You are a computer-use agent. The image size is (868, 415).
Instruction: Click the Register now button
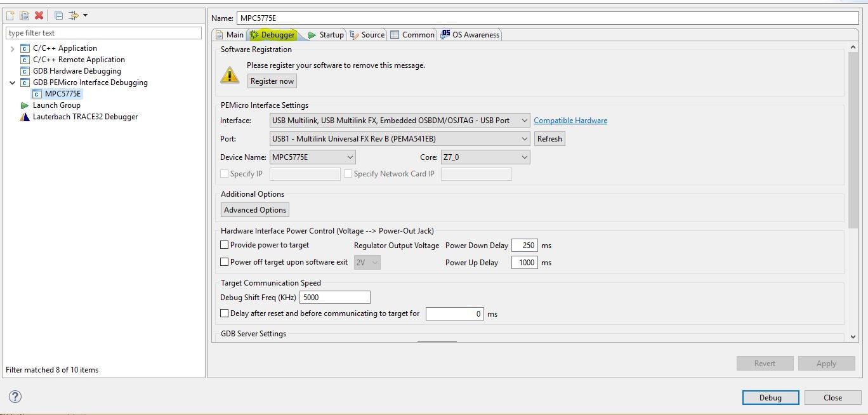(272, 81)
